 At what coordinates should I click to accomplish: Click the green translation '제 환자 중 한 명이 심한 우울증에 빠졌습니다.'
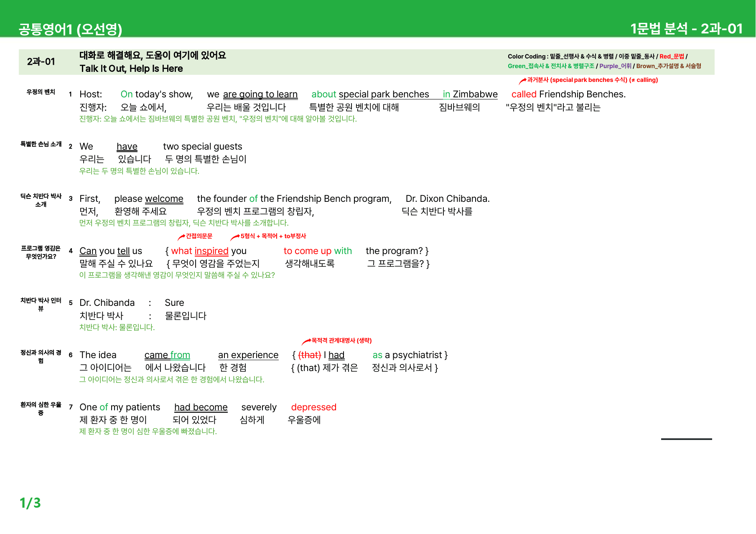148,431
